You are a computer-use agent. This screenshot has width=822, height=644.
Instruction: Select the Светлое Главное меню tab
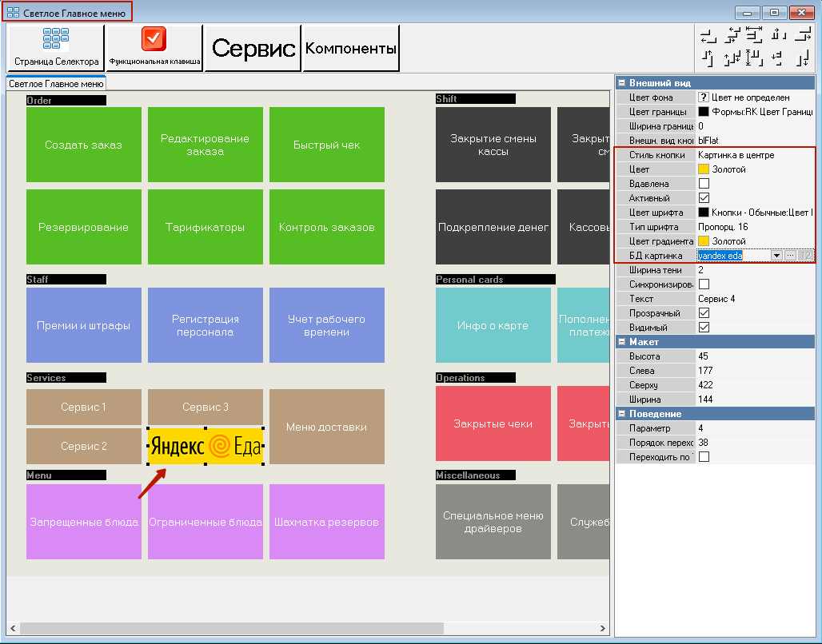pyautogui.click(x=56, y=84)
